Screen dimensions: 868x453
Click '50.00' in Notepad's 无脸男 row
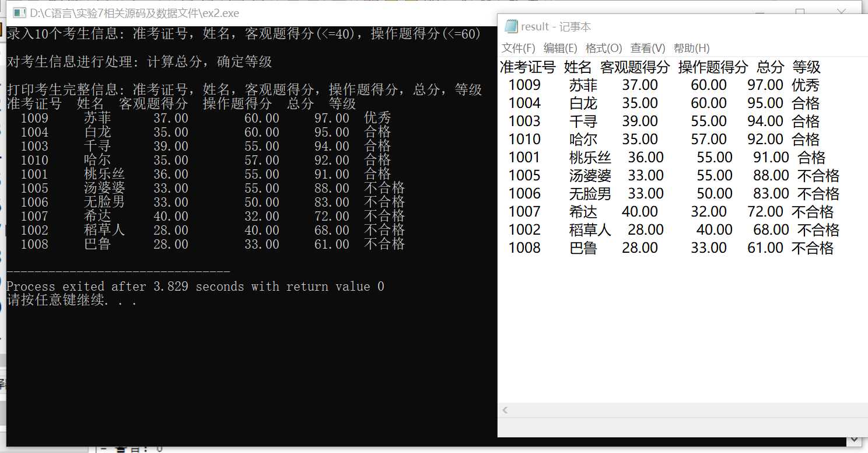pos(715,194)
